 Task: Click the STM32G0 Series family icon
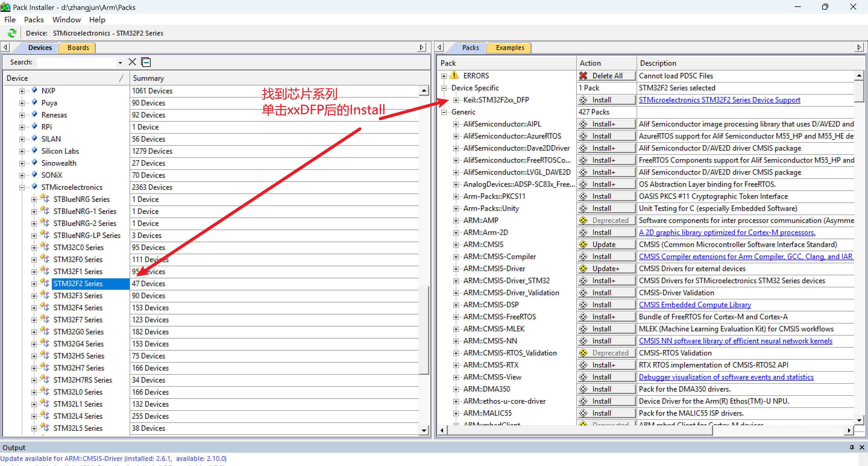tap(45, 331)
